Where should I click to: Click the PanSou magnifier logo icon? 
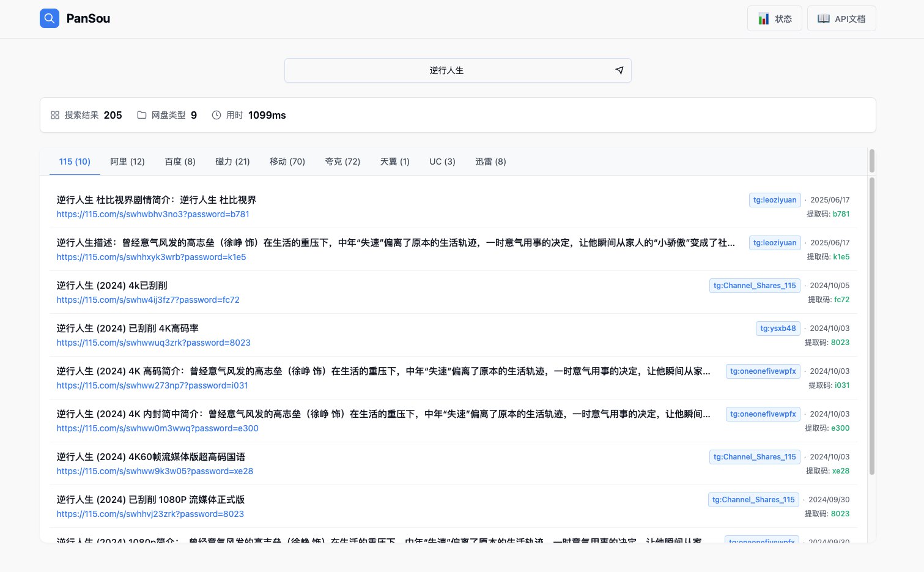(x=50, y=18)
